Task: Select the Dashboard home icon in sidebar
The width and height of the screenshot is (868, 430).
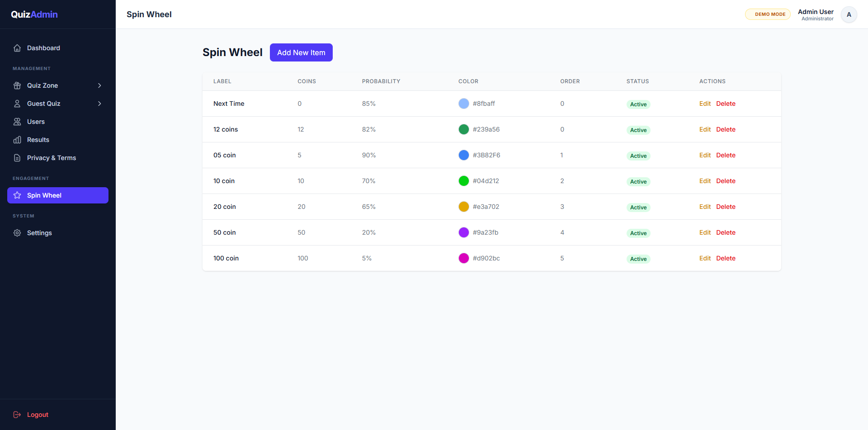Action: tap(17, 48)
